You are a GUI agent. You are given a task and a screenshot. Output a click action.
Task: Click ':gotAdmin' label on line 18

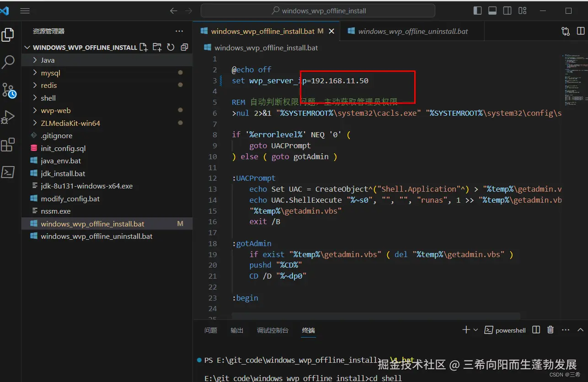[251, 243]
